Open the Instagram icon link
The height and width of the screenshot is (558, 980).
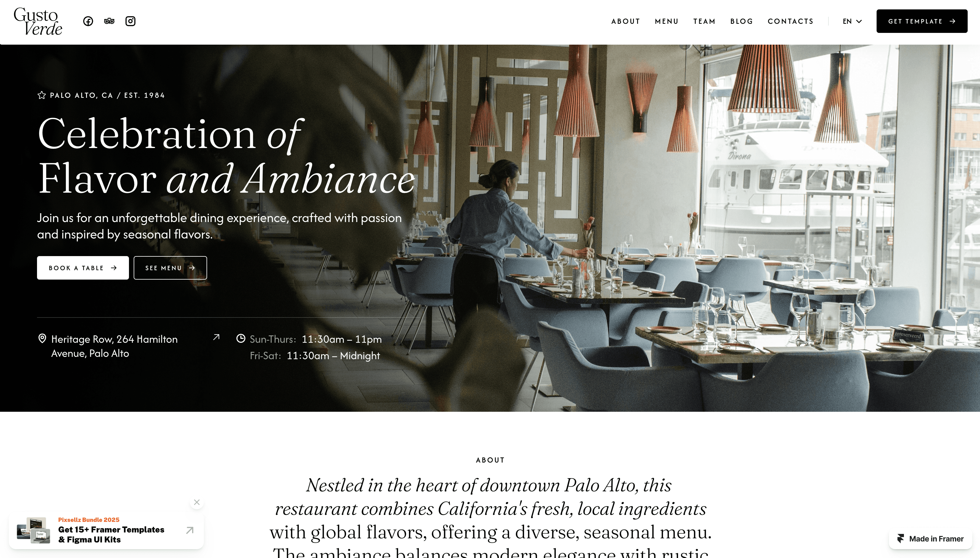[130, 21]
